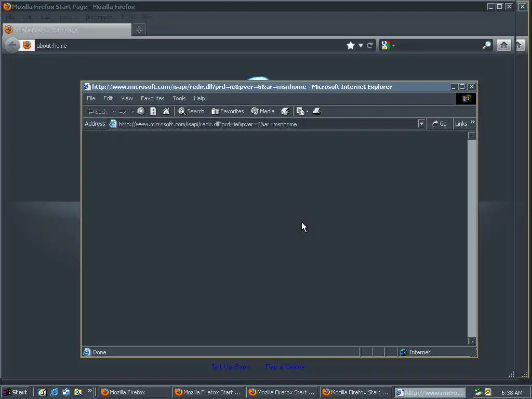Open the Tools menu in Internet Explorer

tap(179, 98)
